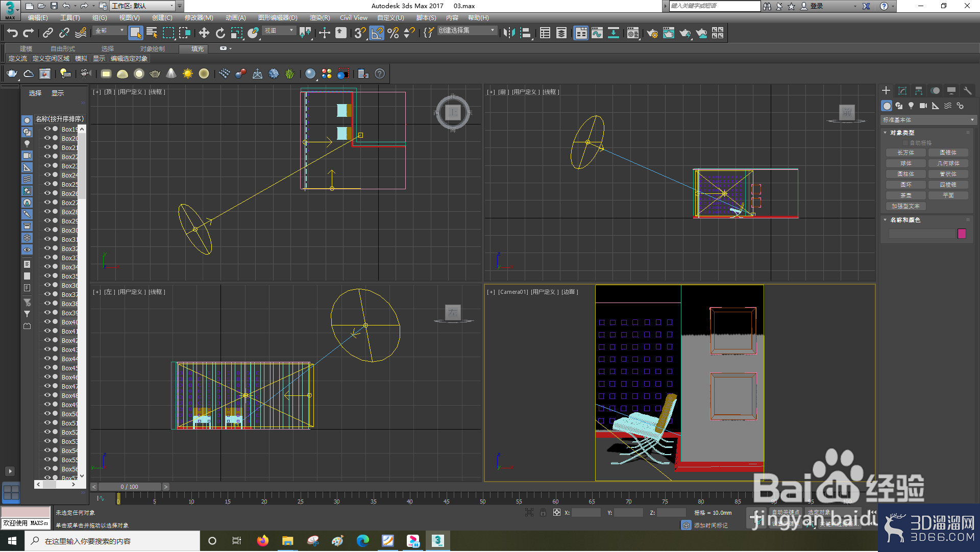Toggle the Angle Snap tool
The width and height of the screenshot is (980, 552).
(x=377, y=33)
